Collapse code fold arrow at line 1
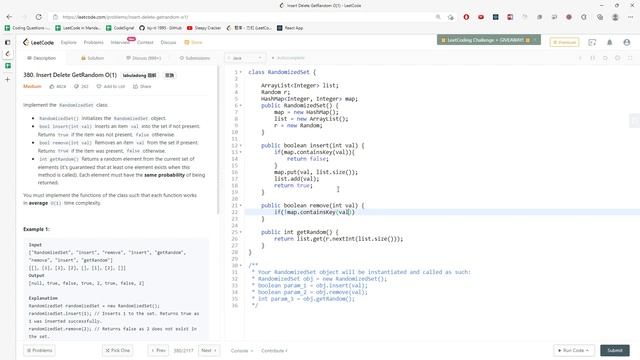This screenshot has width=640, height=360. (x=241, y=72)
